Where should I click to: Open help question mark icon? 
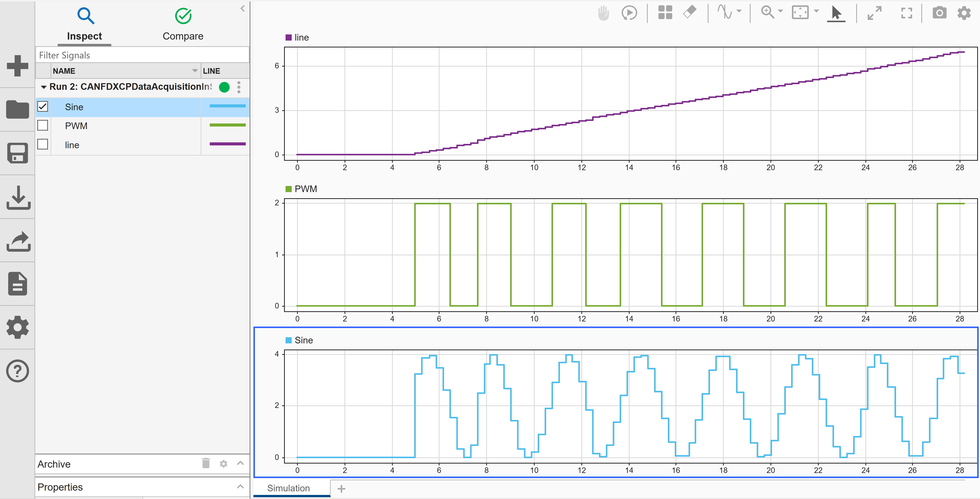[x=18, y=371]
